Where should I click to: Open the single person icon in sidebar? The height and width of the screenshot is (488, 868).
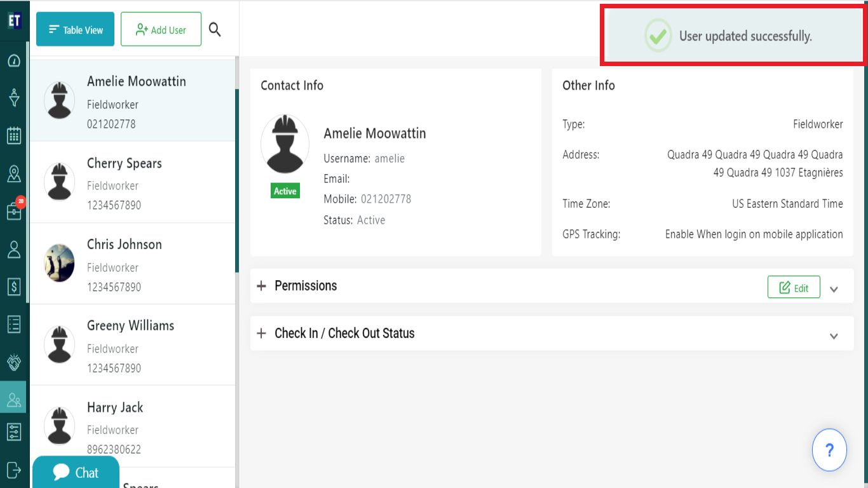pyautogui.click(x=14, y=249)
